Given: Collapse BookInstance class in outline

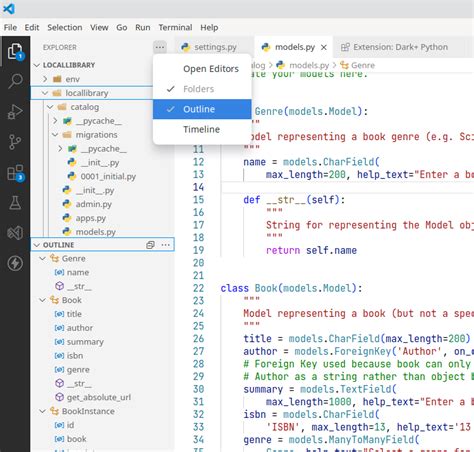Looking at the screenshot, I should pos(42,411).
